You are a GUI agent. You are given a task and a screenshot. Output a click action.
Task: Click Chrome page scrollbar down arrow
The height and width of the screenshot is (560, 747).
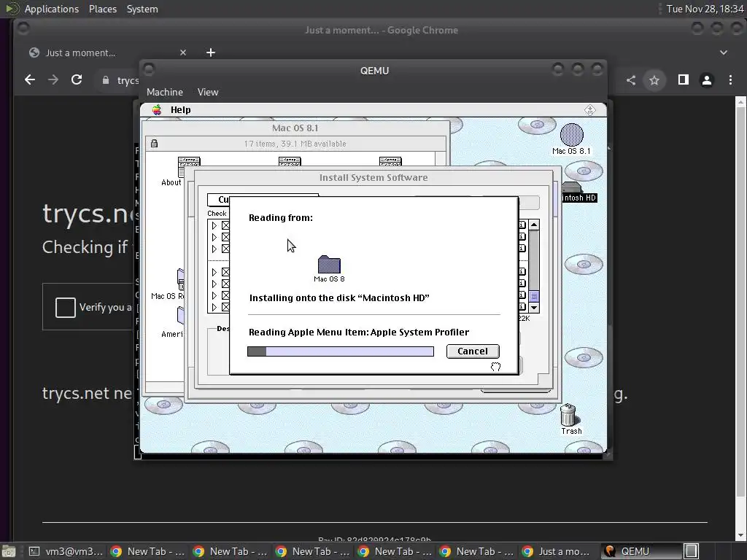click(741, 536)
